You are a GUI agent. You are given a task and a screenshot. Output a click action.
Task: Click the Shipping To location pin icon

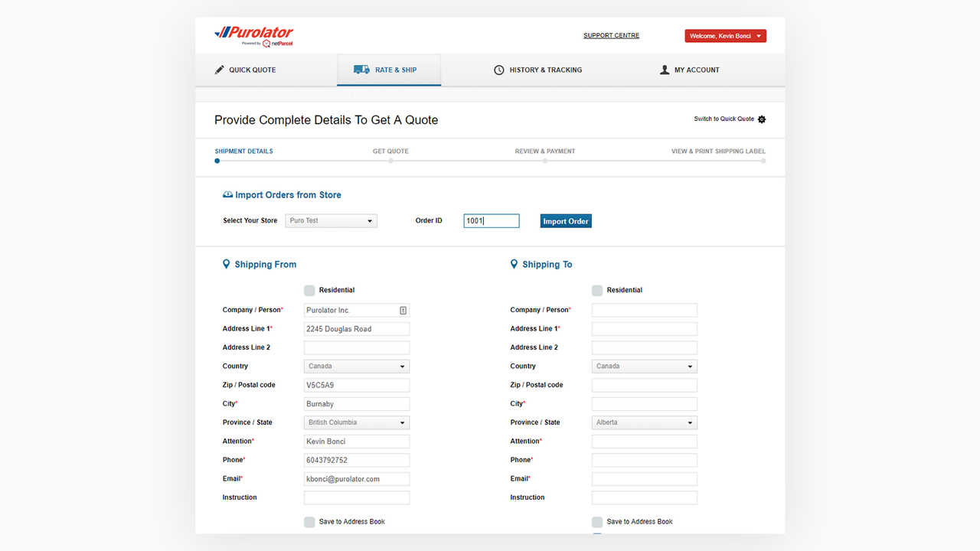coord(514,264)
